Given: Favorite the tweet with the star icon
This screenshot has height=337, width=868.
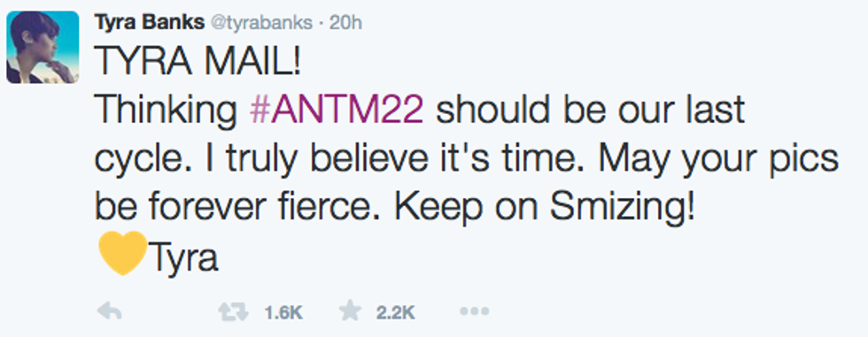Looking at the screenshot, I should click(351, 312).
